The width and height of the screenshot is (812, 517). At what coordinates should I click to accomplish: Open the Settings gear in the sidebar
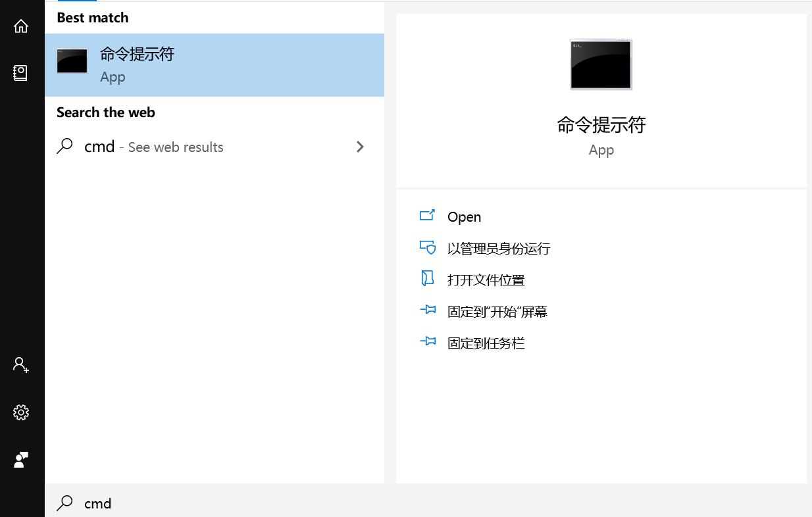20,412
